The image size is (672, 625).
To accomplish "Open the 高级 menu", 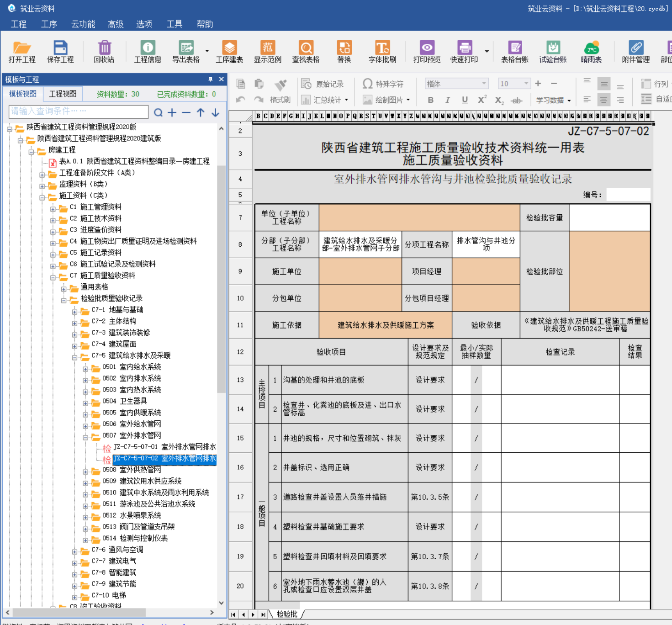I will click(x=116, y=24).
